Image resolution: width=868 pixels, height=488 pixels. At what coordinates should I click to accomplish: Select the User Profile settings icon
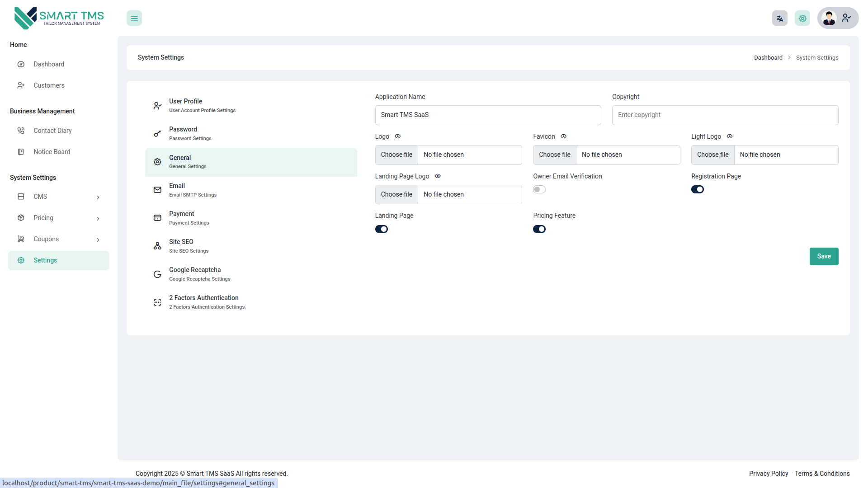(x=157, y=105)
